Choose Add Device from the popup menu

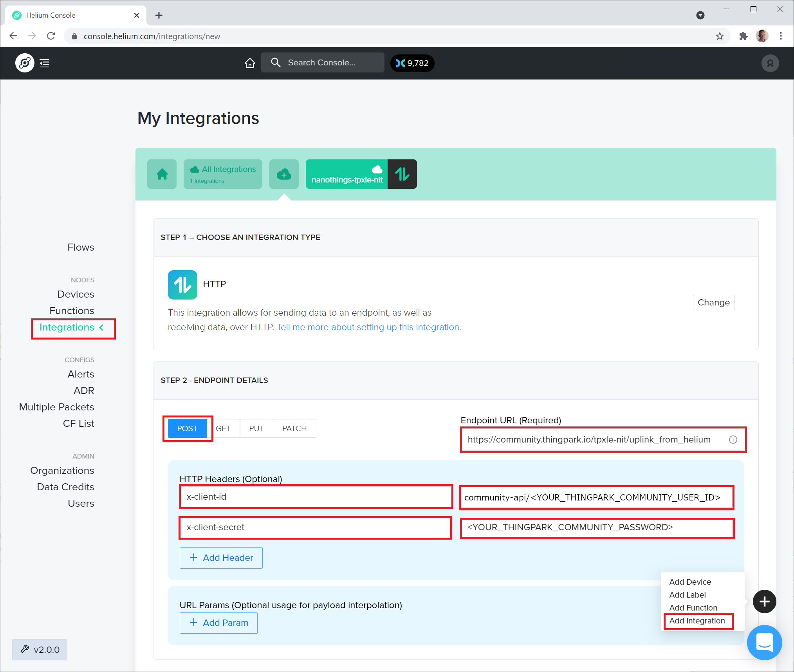pyautogui.click(x=690, y=582)
